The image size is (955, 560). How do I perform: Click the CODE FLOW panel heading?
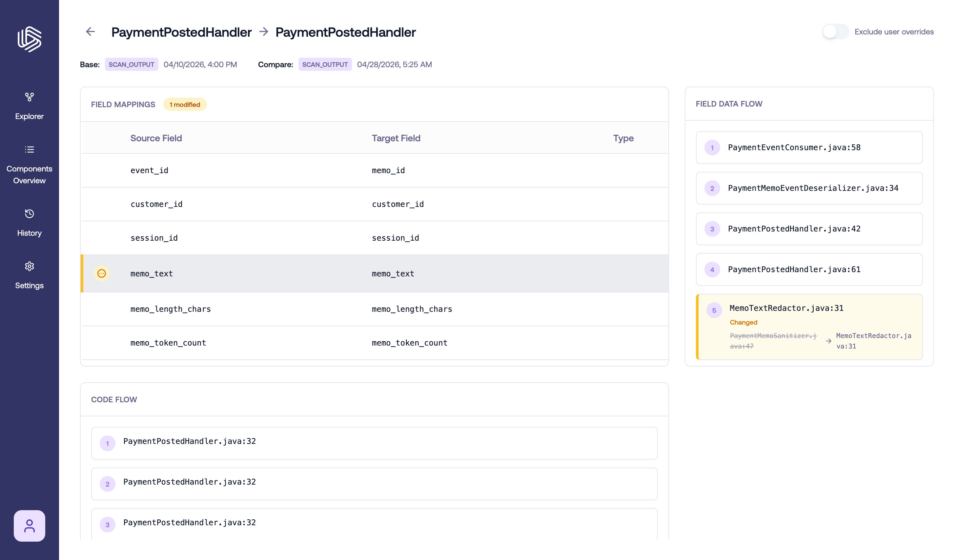point(114,400)
